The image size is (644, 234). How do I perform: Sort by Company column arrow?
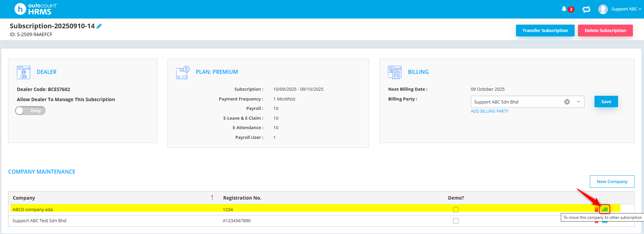coord(212,198)
